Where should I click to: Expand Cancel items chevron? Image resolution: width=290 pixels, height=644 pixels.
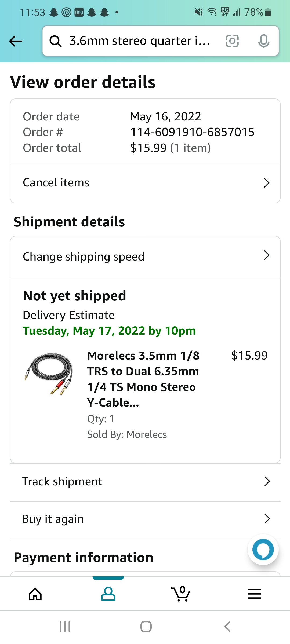point(266,183)
